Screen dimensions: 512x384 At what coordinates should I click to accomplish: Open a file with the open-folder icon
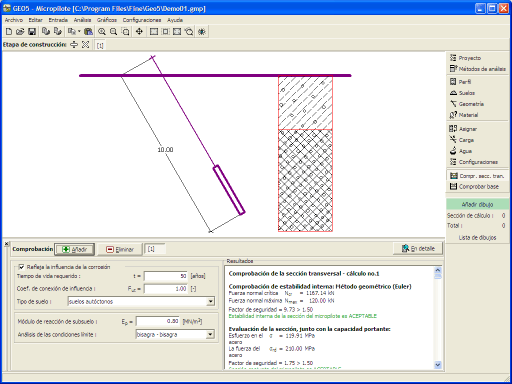(x=20, y=32)
